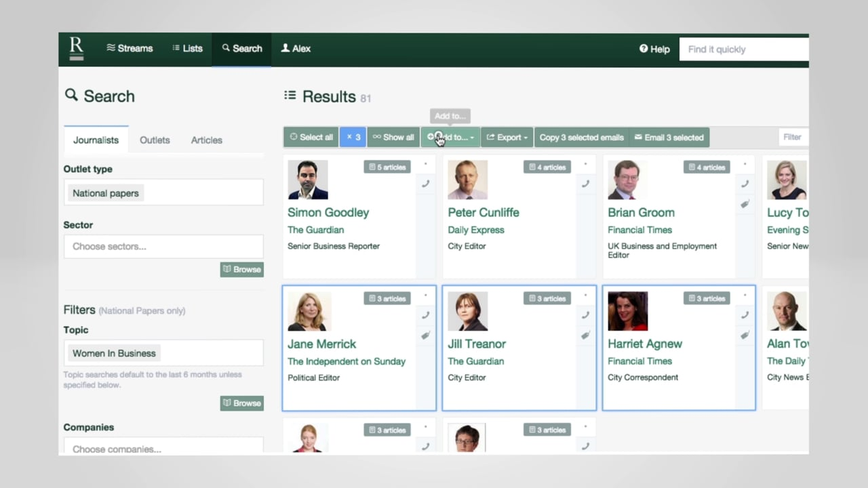Click the select dot on Harriet Agnew's card

click(x=745, y=296)
